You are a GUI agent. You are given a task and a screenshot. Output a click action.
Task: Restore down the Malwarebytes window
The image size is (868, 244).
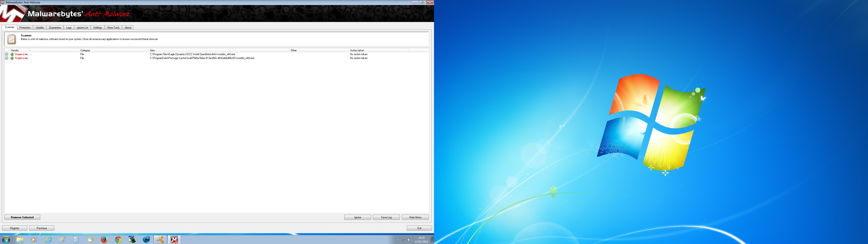(x=422, y=2)
